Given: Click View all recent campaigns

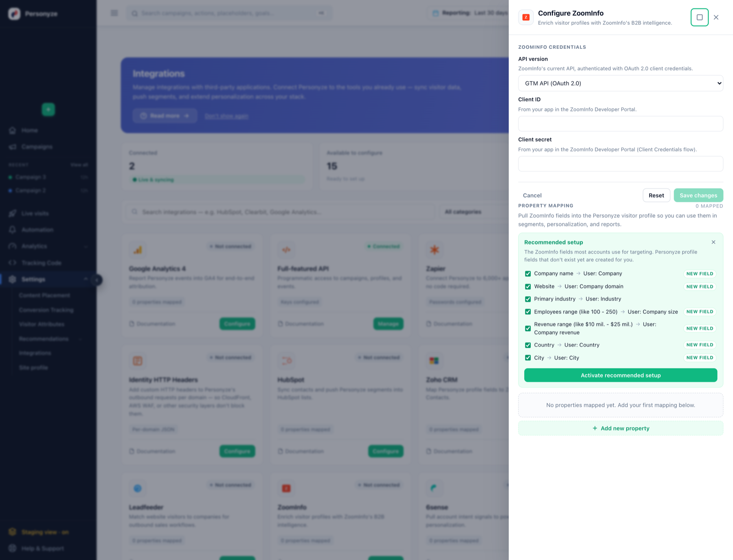Looking at the screenshot, I should 79,165.
